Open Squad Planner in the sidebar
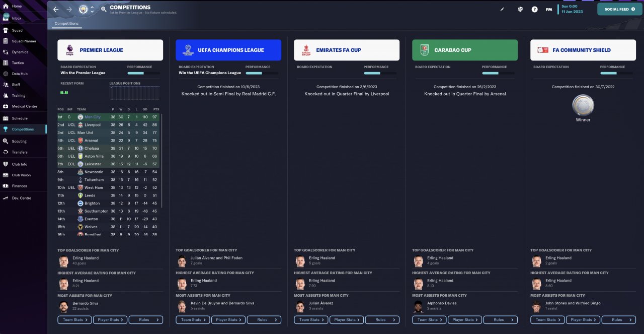 tap(23, 41)
